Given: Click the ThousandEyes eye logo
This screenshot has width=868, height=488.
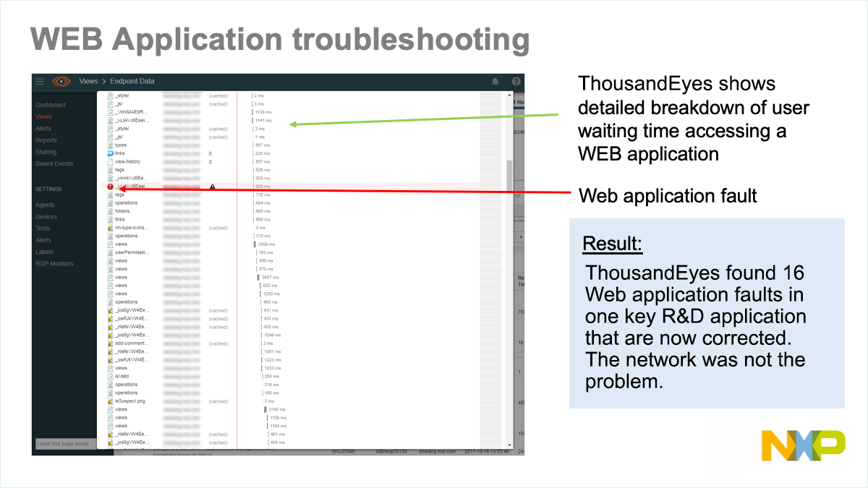Looking at the screenshot, I should [x=62, y=82].
